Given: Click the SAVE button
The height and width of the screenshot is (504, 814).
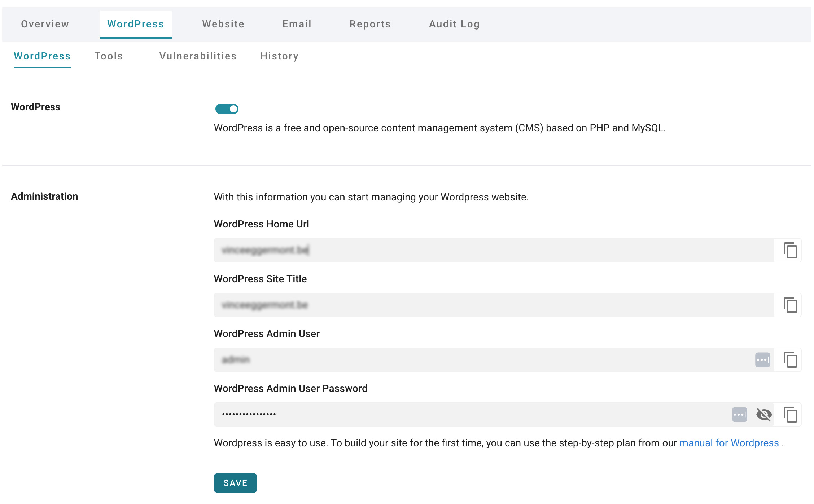Looking at the screenshot, I should (x=235, y=483).
